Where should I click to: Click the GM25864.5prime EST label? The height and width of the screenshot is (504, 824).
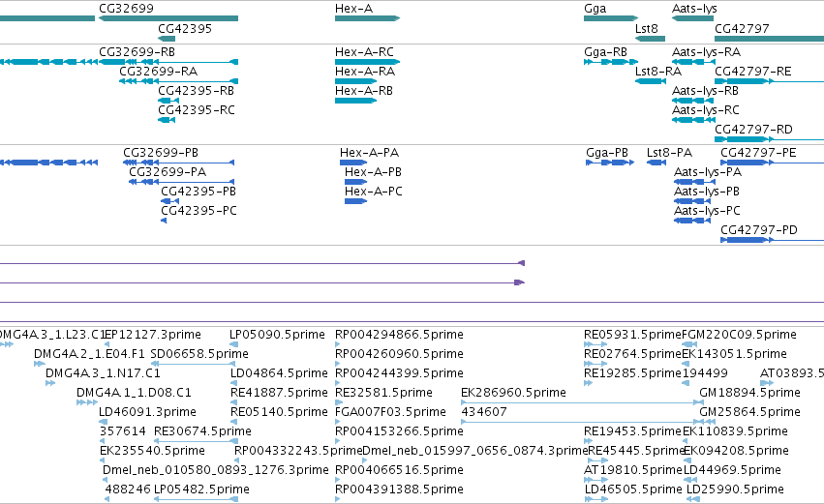pyautogui.click(x=749, y=413)
